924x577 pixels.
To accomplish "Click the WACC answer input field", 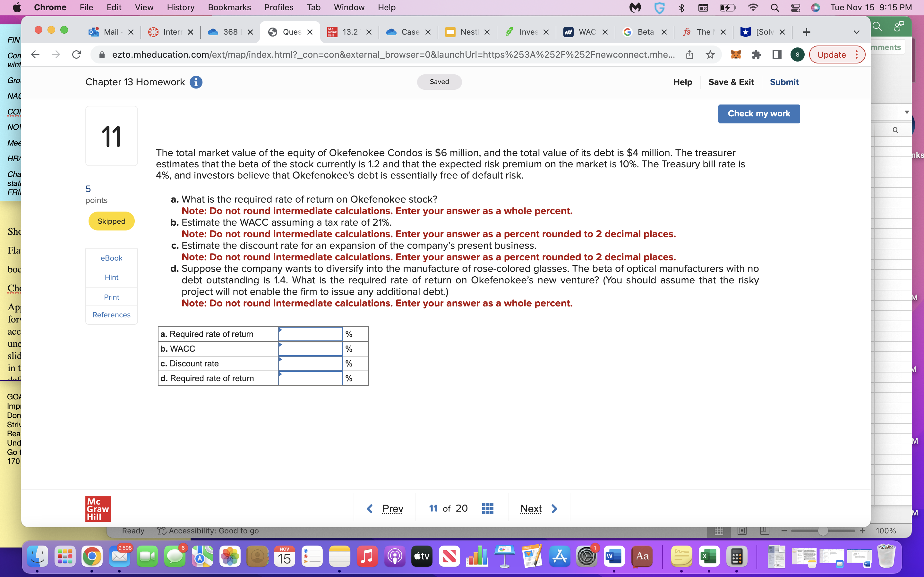I will pyautogui.click(x=310, y=348).
